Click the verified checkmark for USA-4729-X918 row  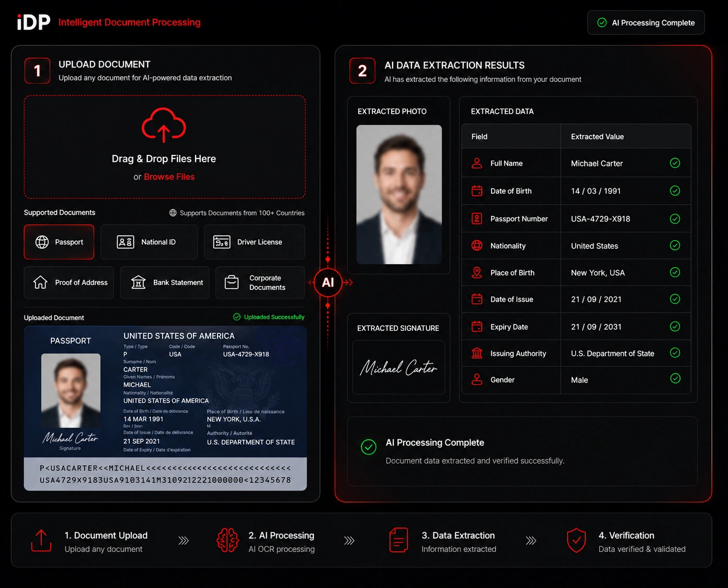point(675,219)
